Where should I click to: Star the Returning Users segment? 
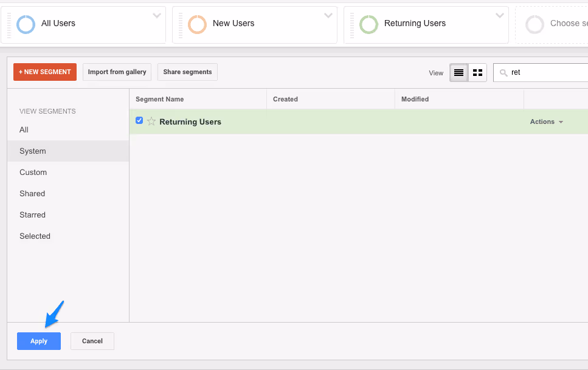pyautogui.click(x=150, y=121)
